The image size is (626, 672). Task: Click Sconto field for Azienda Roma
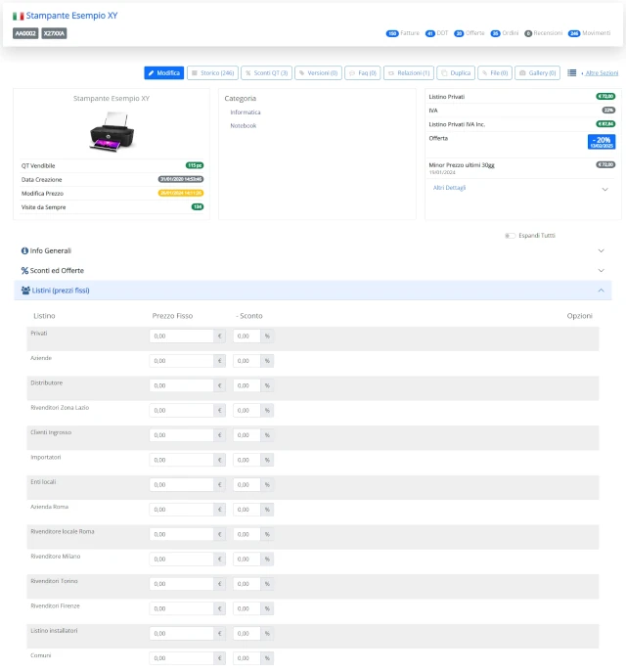tap(246, 510)
